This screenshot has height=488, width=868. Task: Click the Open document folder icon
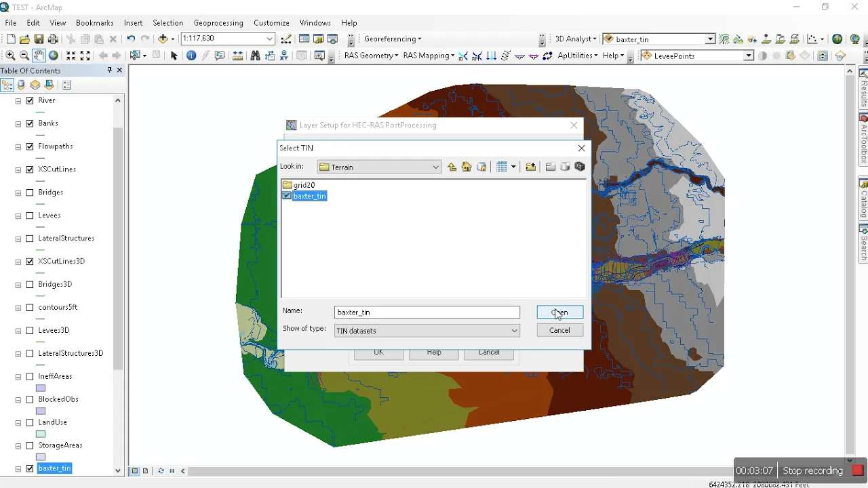[x=24, y=39]
